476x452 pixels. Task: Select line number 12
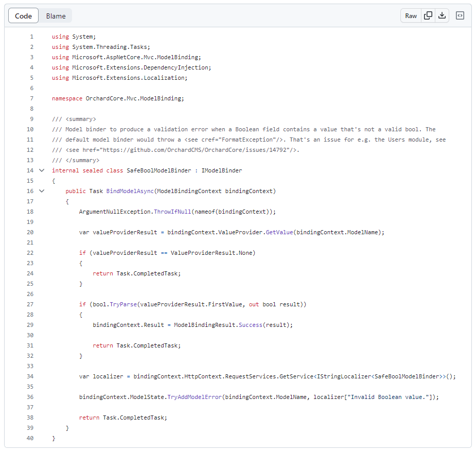coord(30,150)
